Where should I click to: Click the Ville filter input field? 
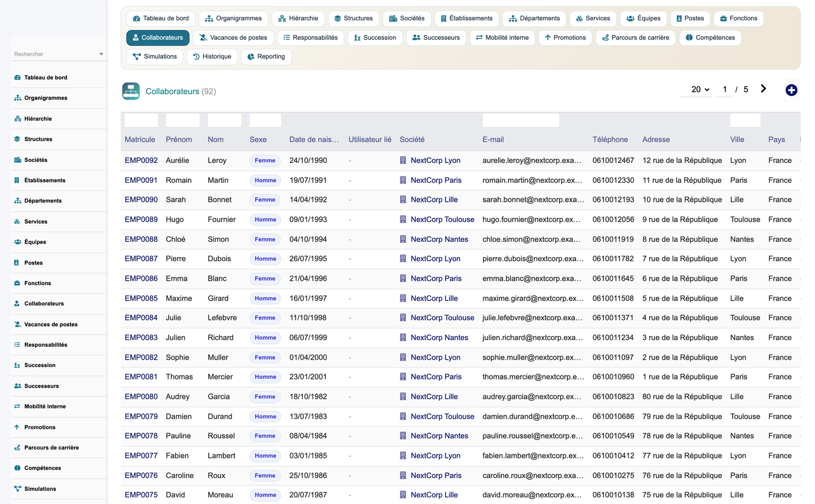(745, 120)
